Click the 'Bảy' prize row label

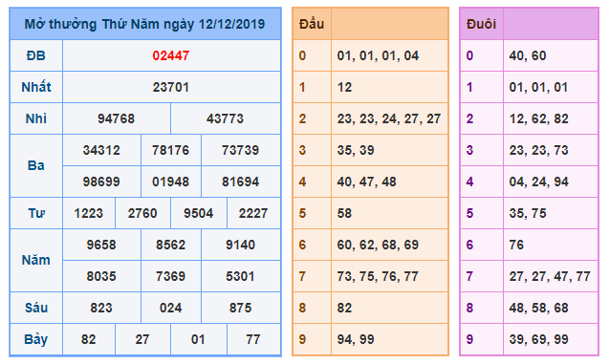pos(36,339)
